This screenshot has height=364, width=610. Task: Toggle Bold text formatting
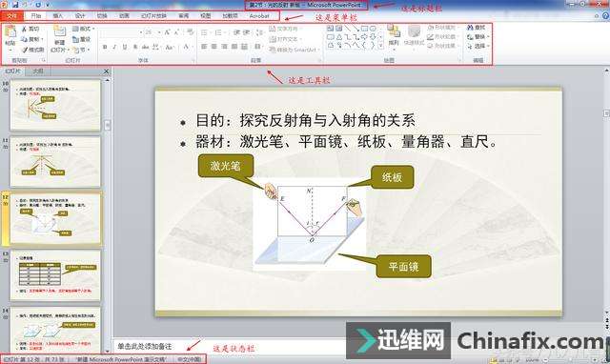coord(105,47)
